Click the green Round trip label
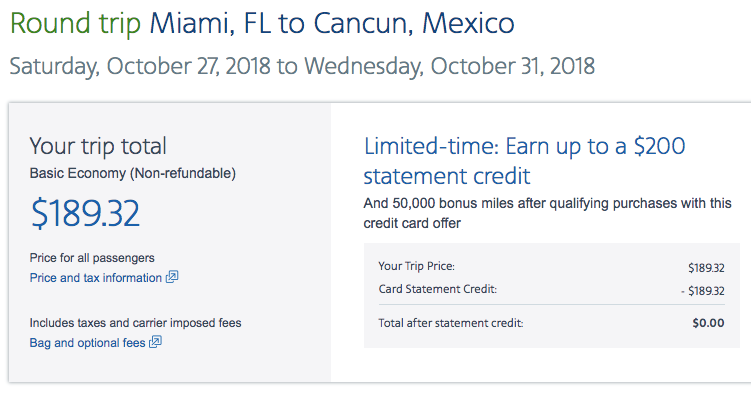Image resolution: width=751 pixels, height=395 pixels. [x=75, y=23]
